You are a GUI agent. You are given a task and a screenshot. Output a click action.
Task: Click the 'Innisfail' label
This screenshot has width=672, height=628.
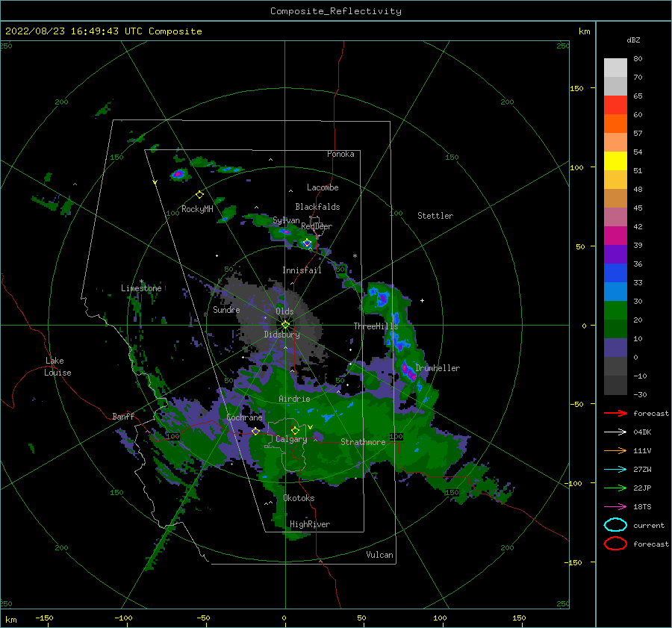click(302, 270)
